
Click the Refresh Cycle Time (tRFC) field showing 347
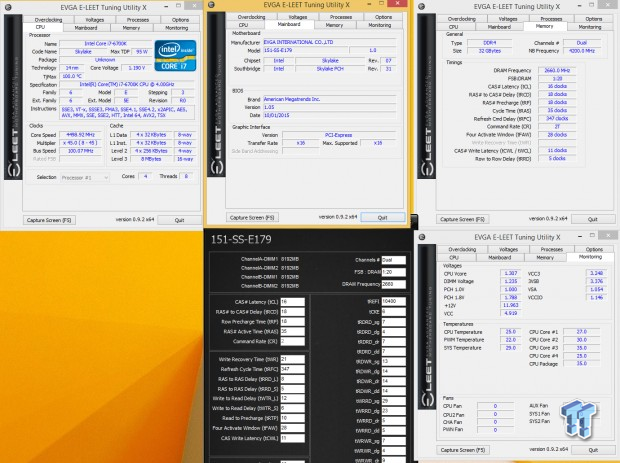[x=293, y=369]
